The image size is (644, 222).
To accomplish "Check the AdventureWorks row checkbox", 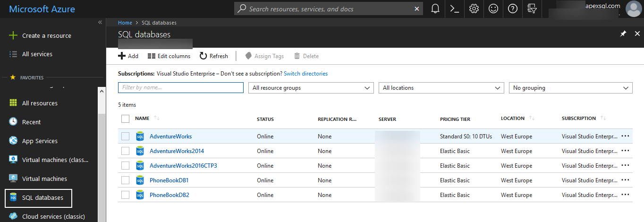I will coord(125,137).
